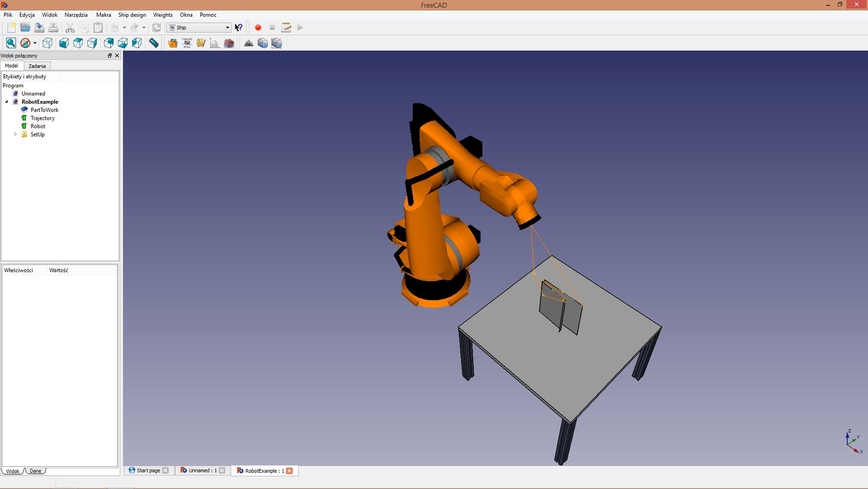Click the Copy icon in toolbar

pos(84,28)
